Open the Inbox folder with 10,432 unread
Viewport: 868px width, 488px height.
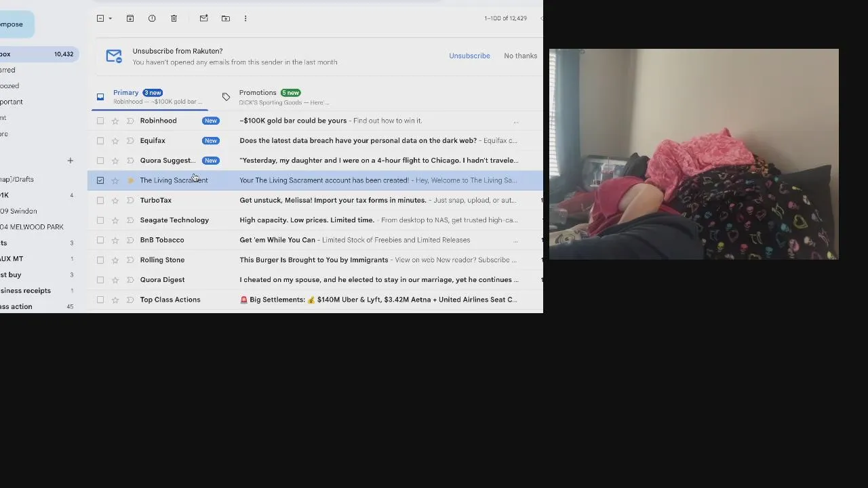[x=38, y=54]
